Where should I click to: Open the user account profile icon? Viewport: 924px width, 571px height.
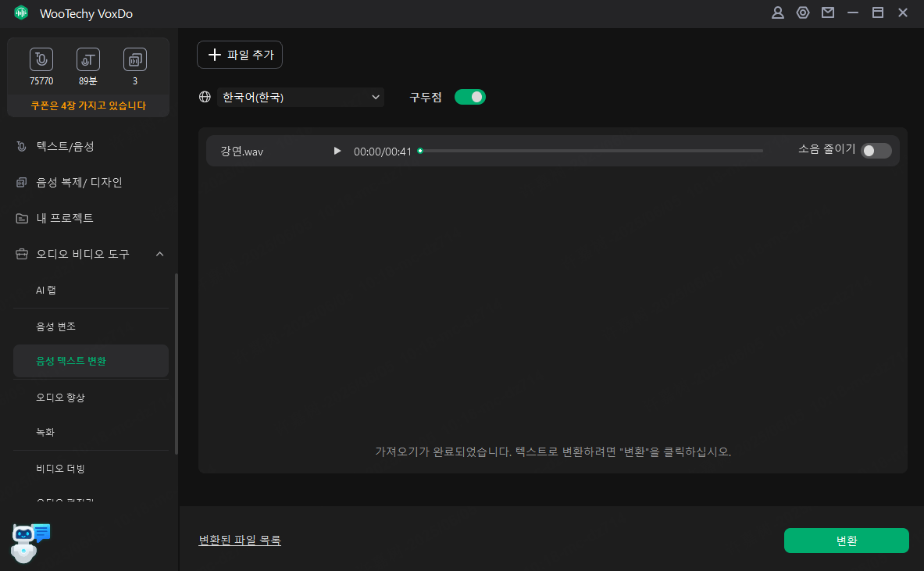777,12
